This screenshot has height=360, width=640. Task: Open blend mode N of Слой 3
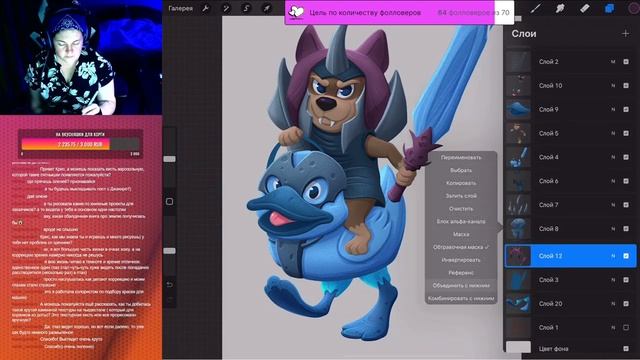click(613, 280)
